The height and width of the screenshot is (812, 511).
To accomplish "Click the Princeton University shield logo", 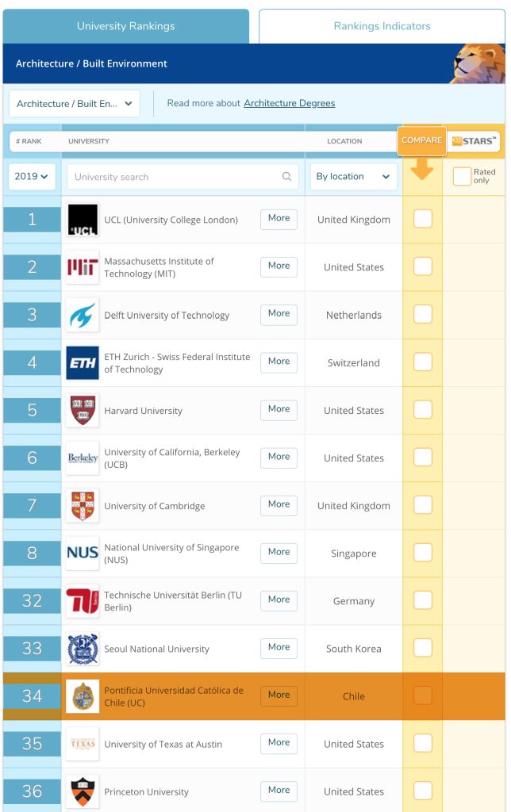I will (x=83, y=791).
